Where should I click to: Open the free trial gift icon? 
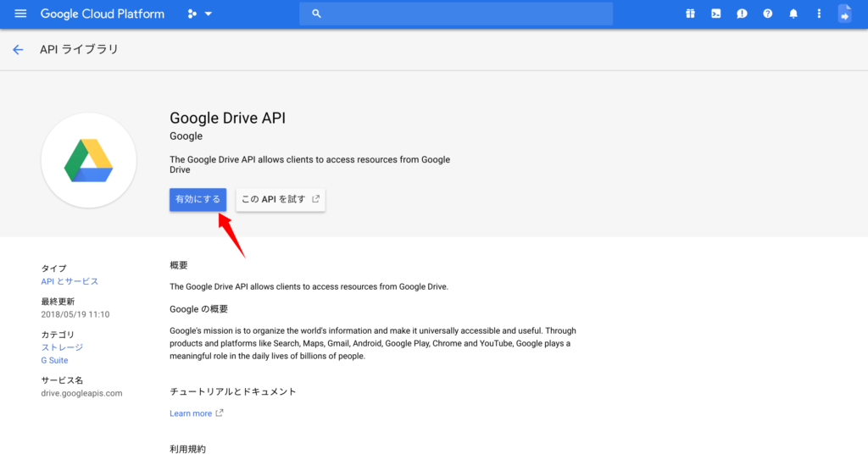(x=690, y=14)
